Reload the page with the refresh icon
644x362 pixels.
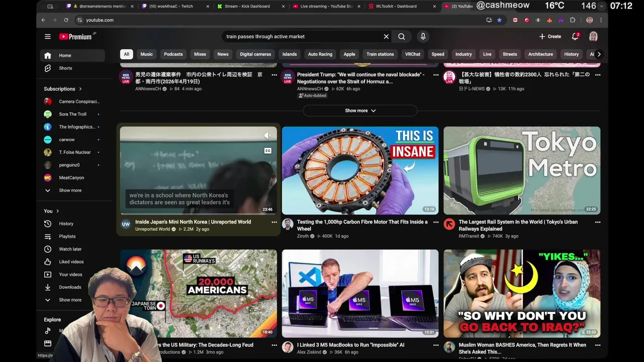point(66,20)
